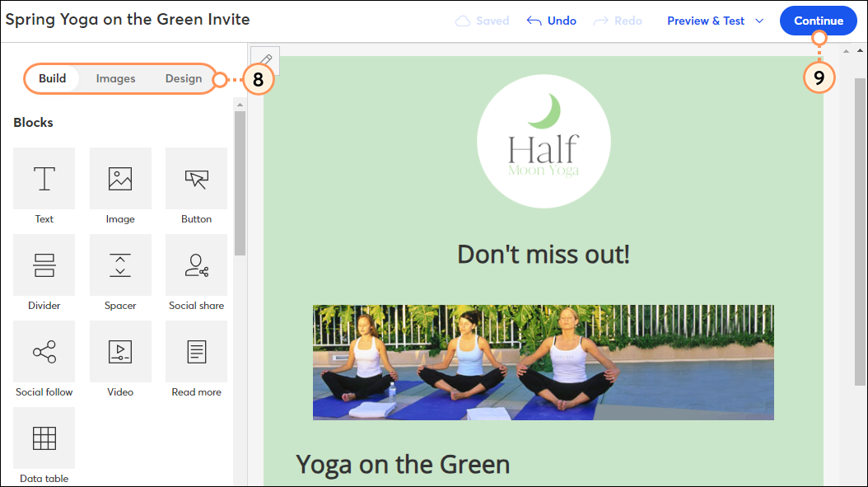Add a Data table block
This screenshot has height=487, width=868.
pos(44,438)
